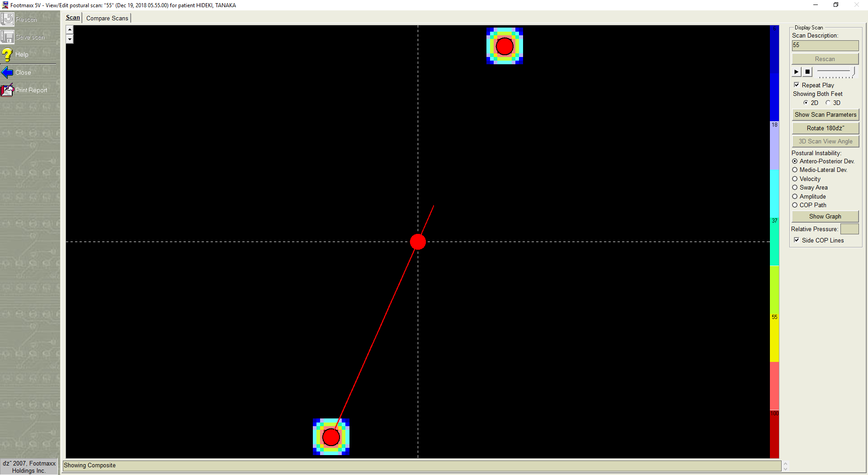Disable the Side COP Lines checkbox
868x475 pixels.
[797, 240]
